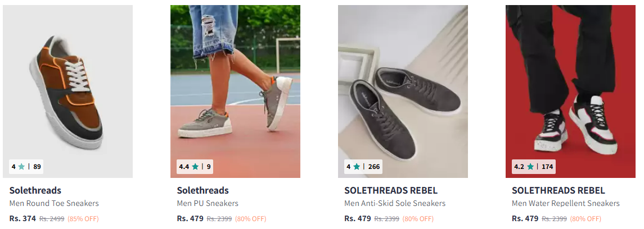
Task: Click the star icon on the 4.4 rating badge
Action: coord(195,167)
